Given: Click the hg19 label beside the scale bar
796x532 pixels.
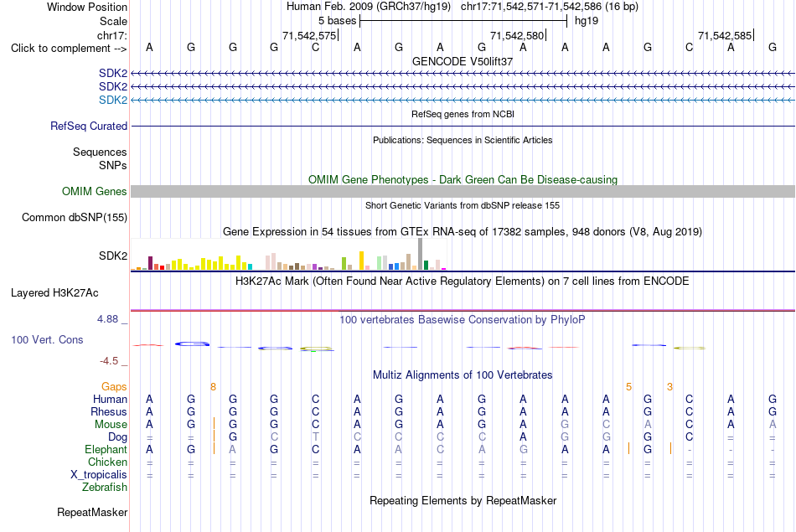Looking at the screenshot, I should click(587, 21).
